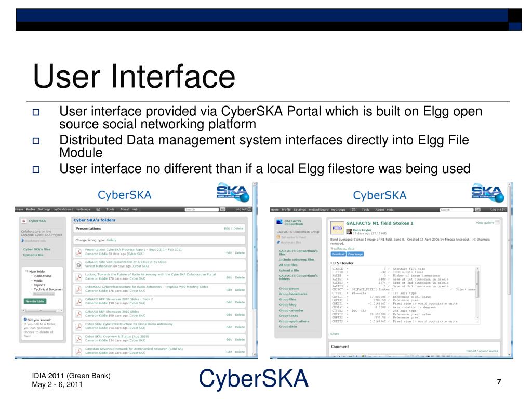The width and height of the screenshot is (532, 399).
Task: Click the New file folder button
Action: coord(35,301)
